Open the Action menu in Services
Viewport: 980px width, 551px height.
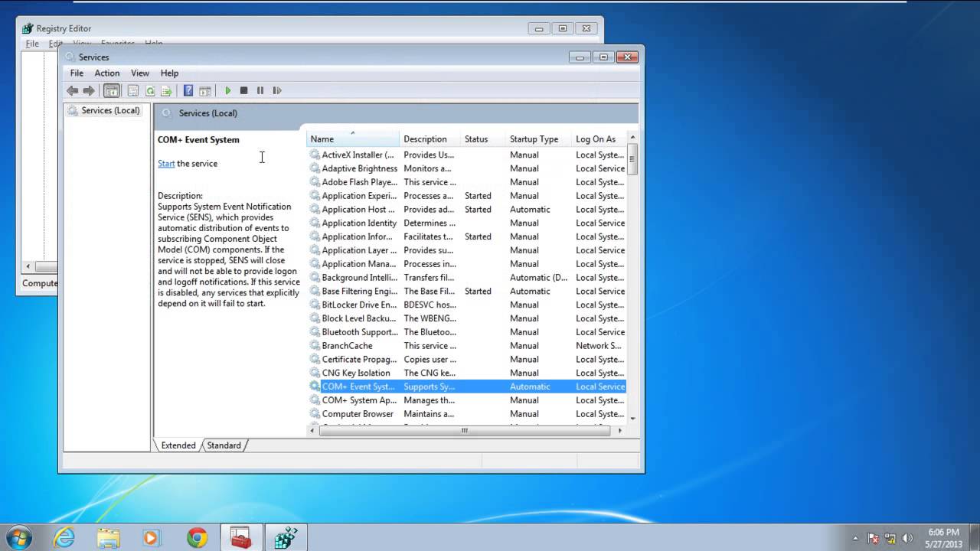107,73
